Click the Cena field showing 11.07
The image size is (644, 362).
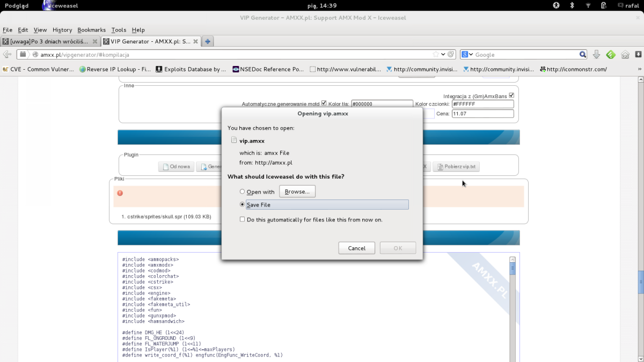(482, 114)
